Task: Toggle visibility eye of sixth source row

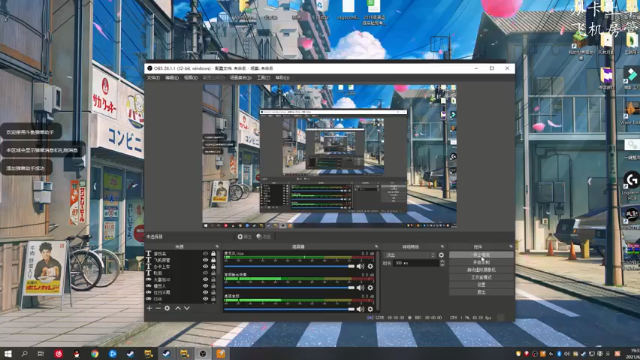Action: [x=205, y=286]
